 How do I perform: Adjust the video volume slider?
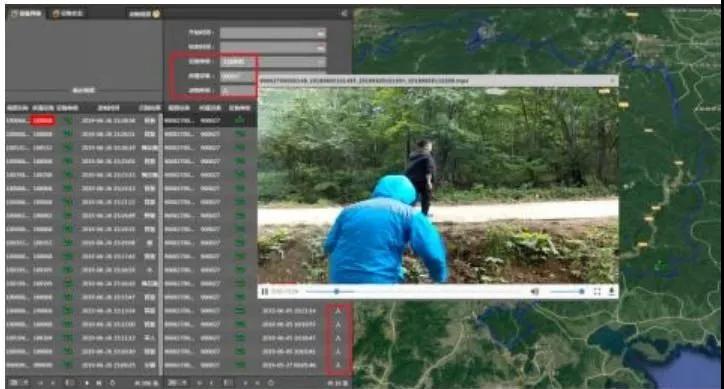pos(567,292)
